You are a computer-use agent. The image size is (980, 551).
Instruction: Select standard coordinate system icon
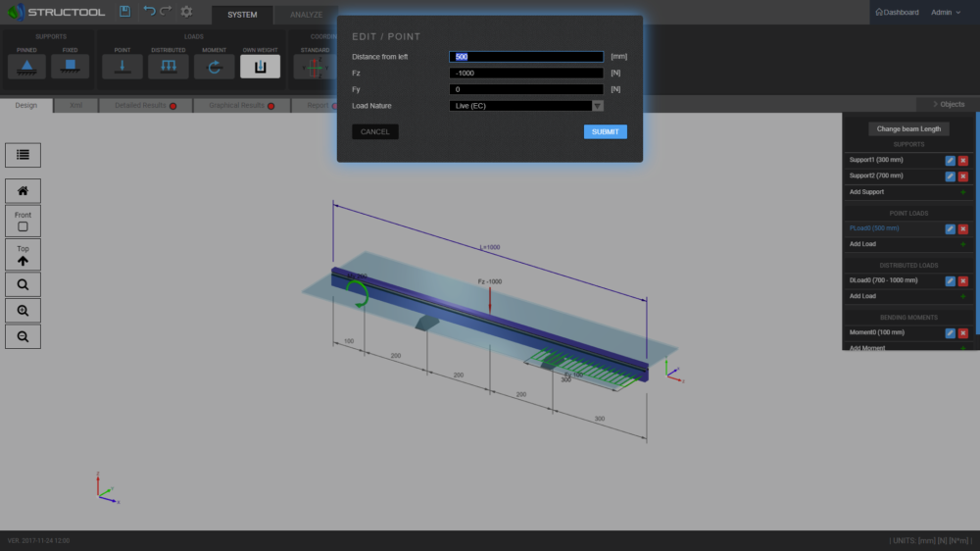(315, 67)
